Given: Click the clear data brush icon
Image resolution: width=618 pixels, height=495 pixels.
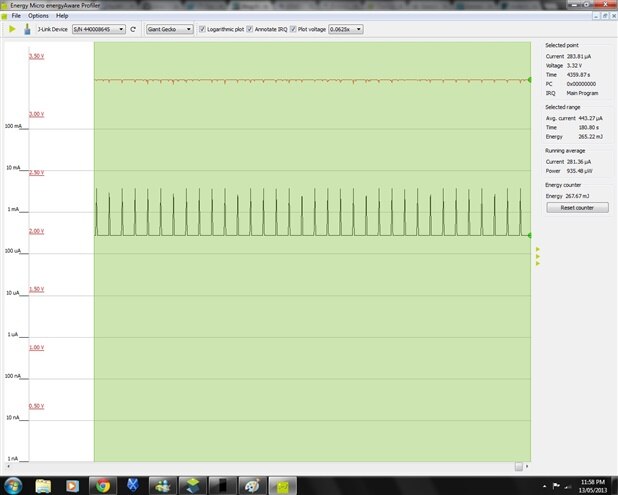Looking at the screenshot, I should pyautogui.click(x=26, y=30).
